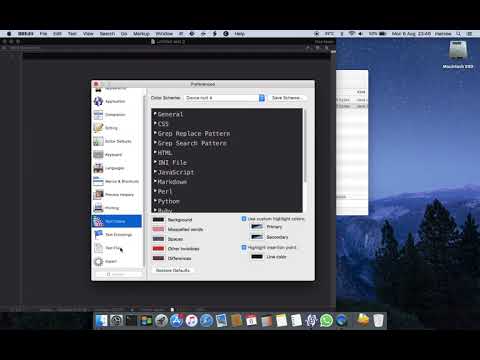Image resolution: width=480 pixels, height=360 pixels.
Task: Pick the Background color swatch
Action: coord(158,220)
